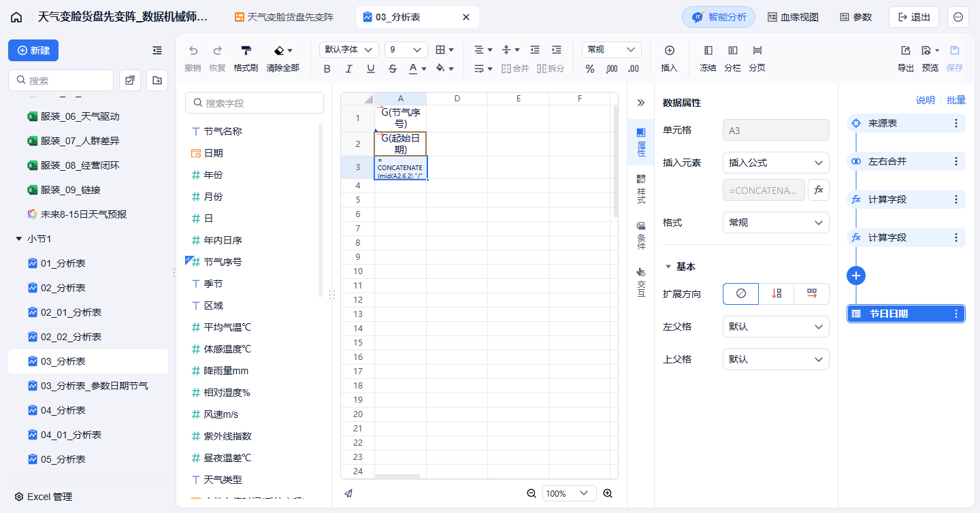Viewport: 980px width, 513px height.
Task: Click the field search box
Action: click(255, 103)
